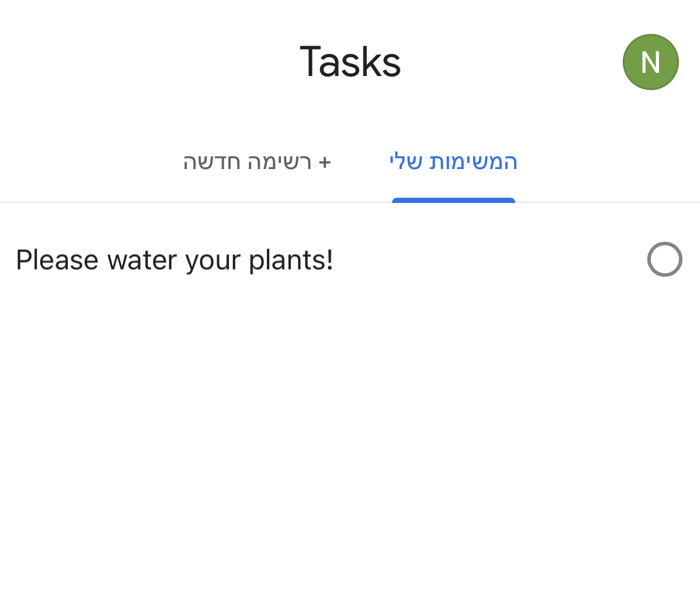Create a new list via '+ רשימה חדשה'
Viewport: 700px width, 599px height.
coord(257,162)
